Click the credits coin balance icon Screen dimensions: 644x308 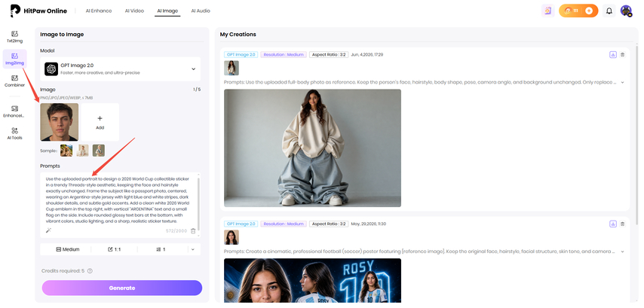click(568, 11)
